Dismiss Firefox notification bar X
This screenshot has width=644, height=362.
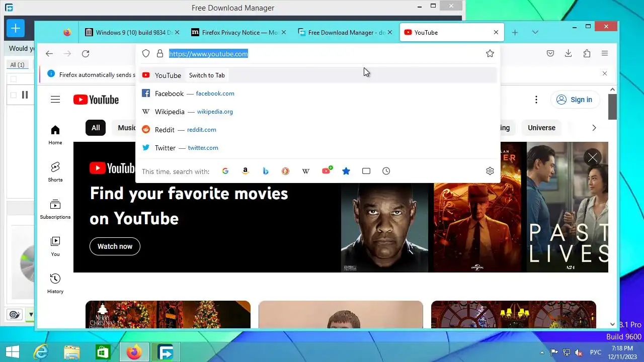point(605,73)
